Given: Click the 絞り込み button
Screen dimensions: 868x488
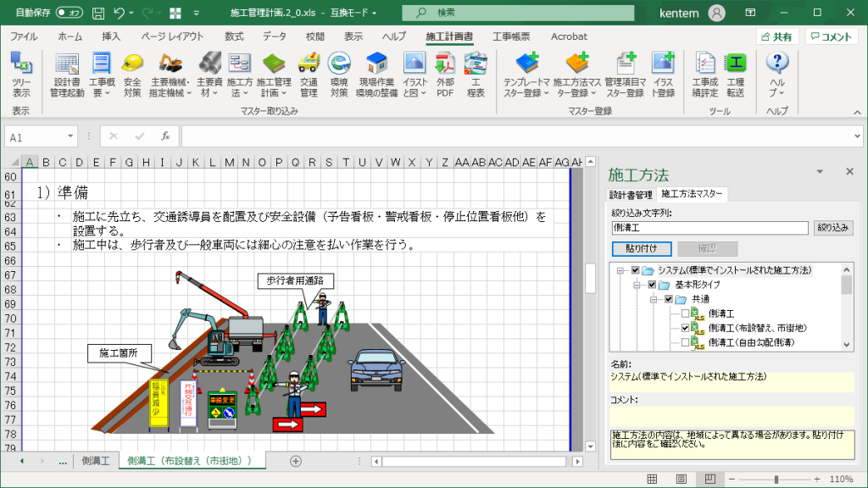Looking at the screenshot, I should 834,227.
